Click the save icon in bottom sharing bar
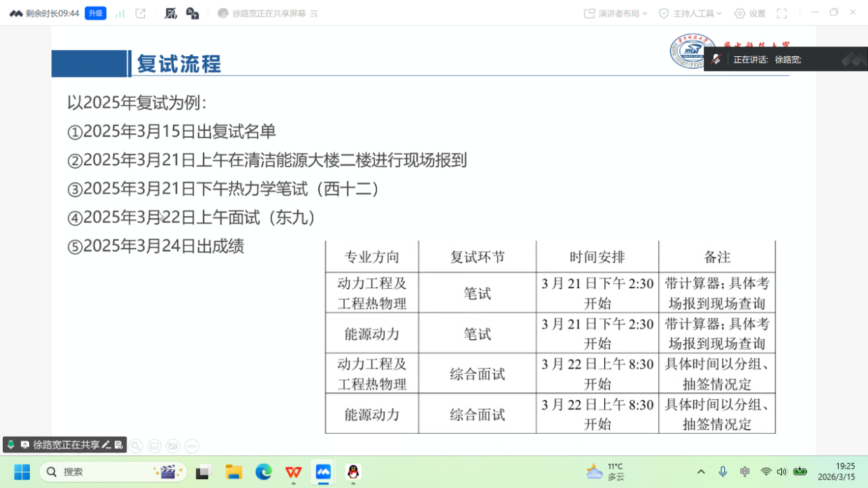 click(119, 445)
